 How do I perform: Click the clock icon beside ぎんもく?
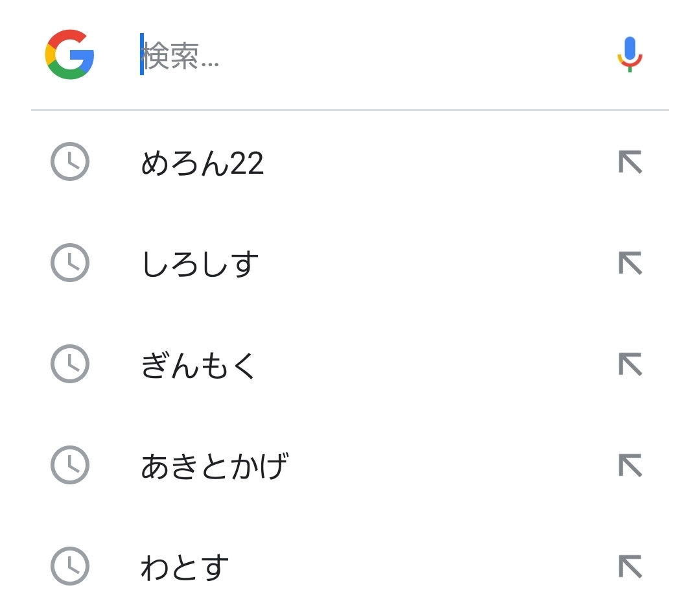point(69,364)
